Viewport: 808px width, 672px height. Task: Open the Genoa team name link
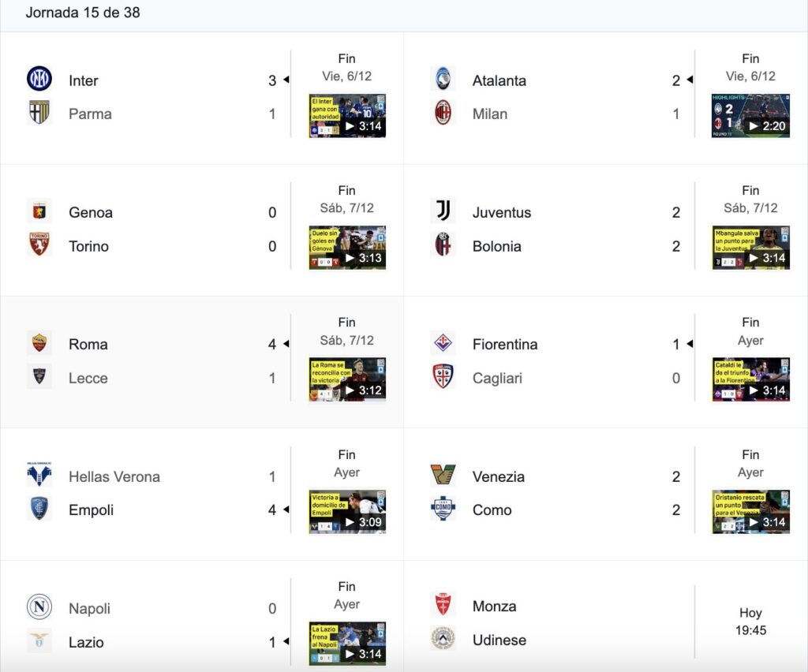click(91, 212)
